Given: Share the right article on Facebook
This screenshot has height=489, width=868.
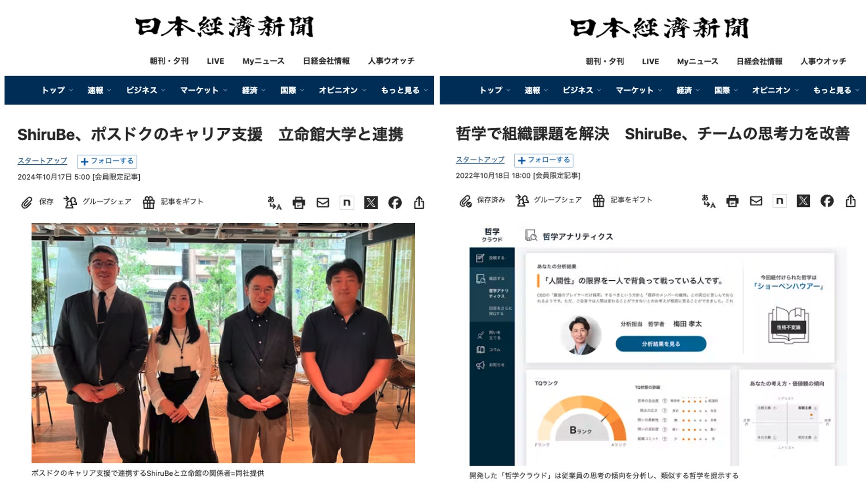Looking at the screenshot, I should [827, 201].
